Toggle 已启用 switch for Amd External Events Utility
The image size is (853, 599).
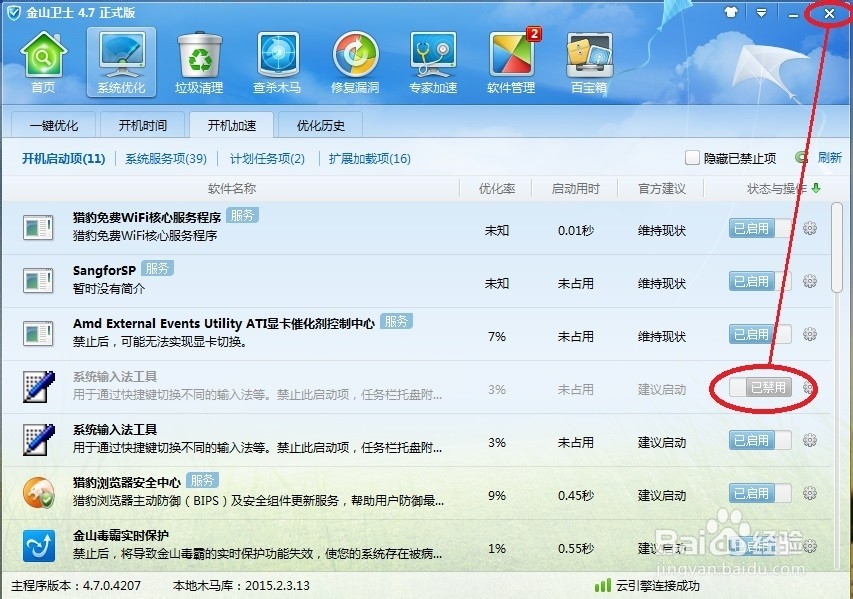point(760,334)
